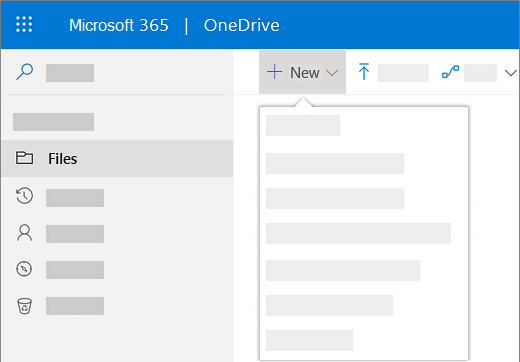520x362 pixels.
Task: Click the Upload arrow icon in toolbar
Action: 364,71
